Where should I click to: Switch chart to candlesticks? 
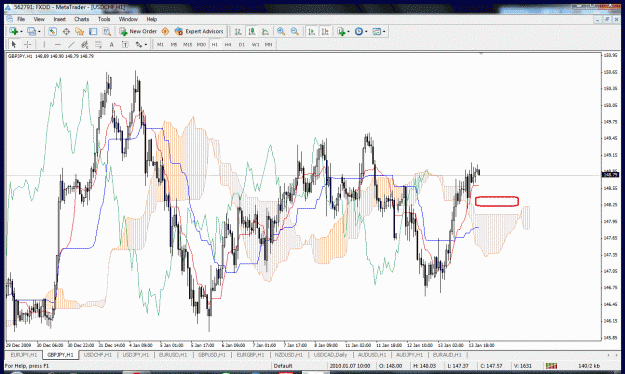(252, 31)
